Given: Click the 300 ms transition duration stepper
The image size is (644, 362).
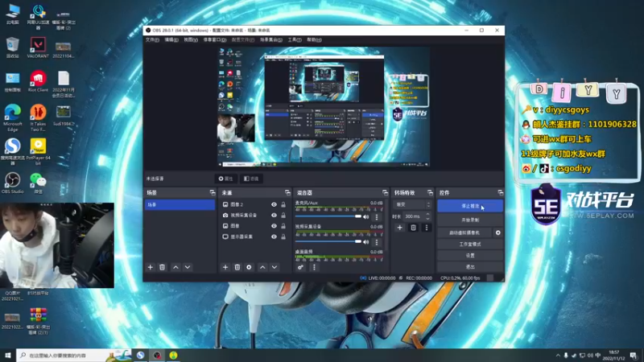Looking at the screenshot, I should pyautogui.click(x=427, y=216).
